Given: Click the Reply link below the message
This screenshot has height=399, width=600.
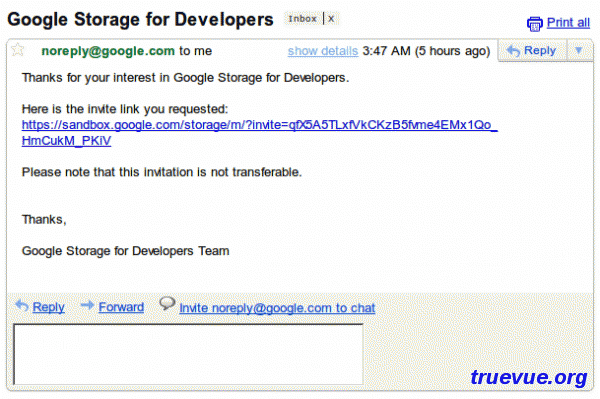Looking at the screenshot, I should click(x=48, y=307).
